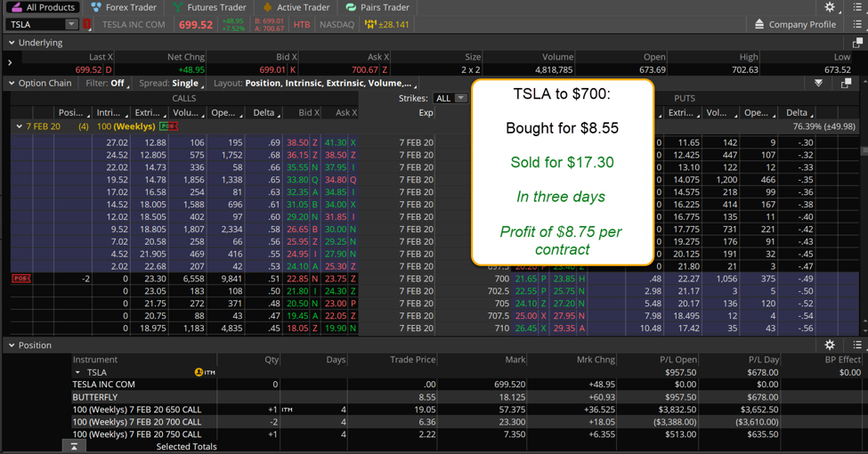
Task: Collapse the 7 FEB 20 expiration row
Action: [20, 126]
